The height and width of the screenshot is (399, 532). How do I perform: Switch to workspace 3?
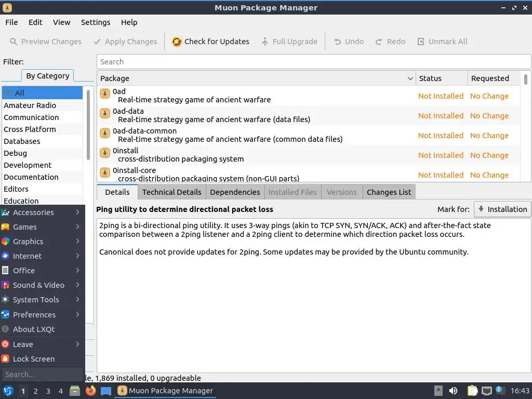pyautogui.click(x=48, y=391)
